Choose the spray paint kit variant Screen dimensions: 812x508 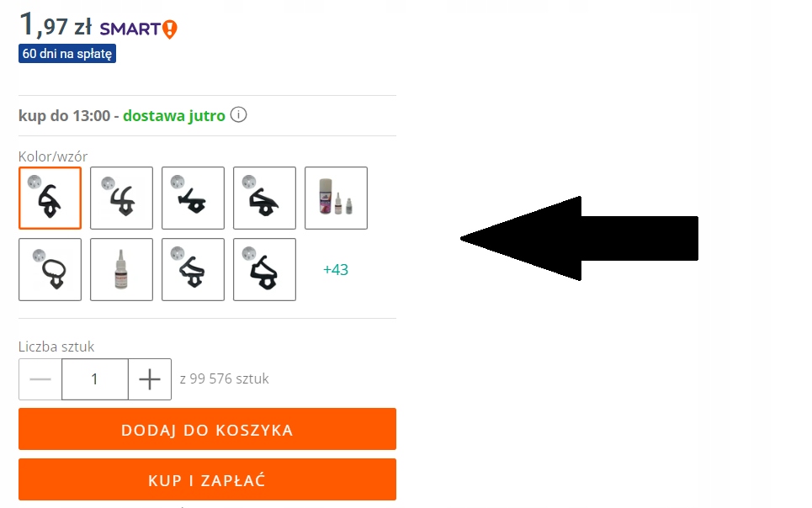click(x=336, y=198)
